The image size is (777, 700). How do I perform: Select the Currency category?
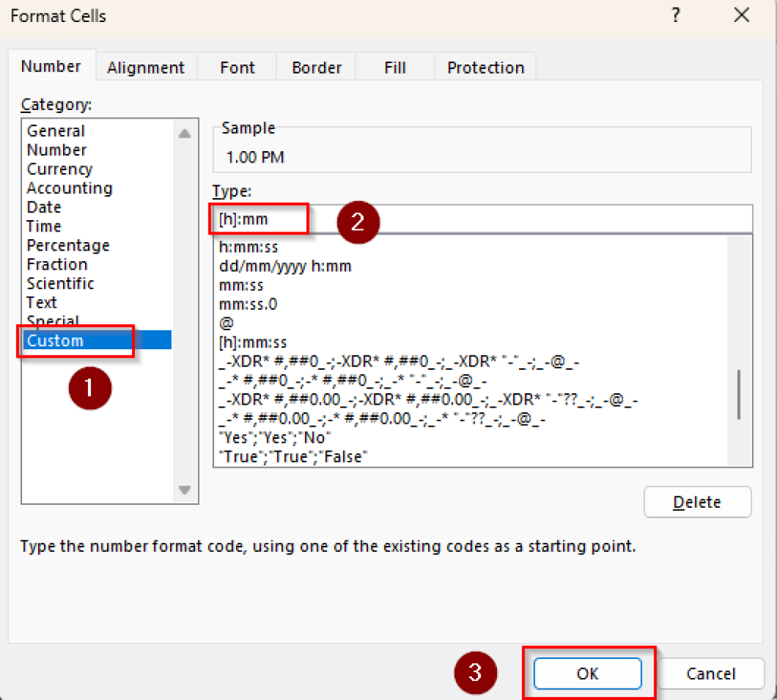59,169
